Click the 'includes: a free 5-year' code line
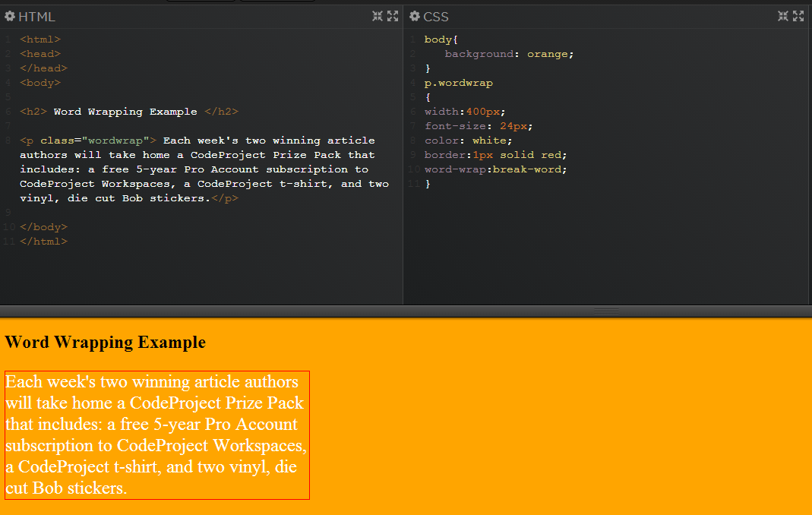Viewport: 812px width, 515px height. [194, 169]
